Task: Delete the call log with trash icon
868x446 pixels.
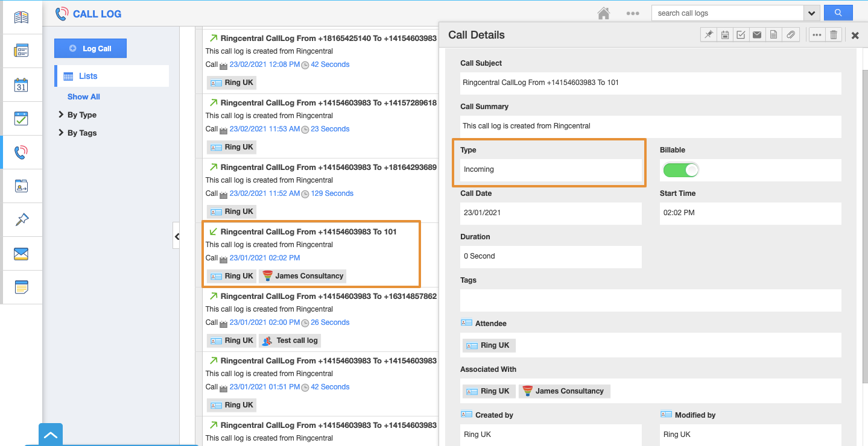Action: point(834,35)
